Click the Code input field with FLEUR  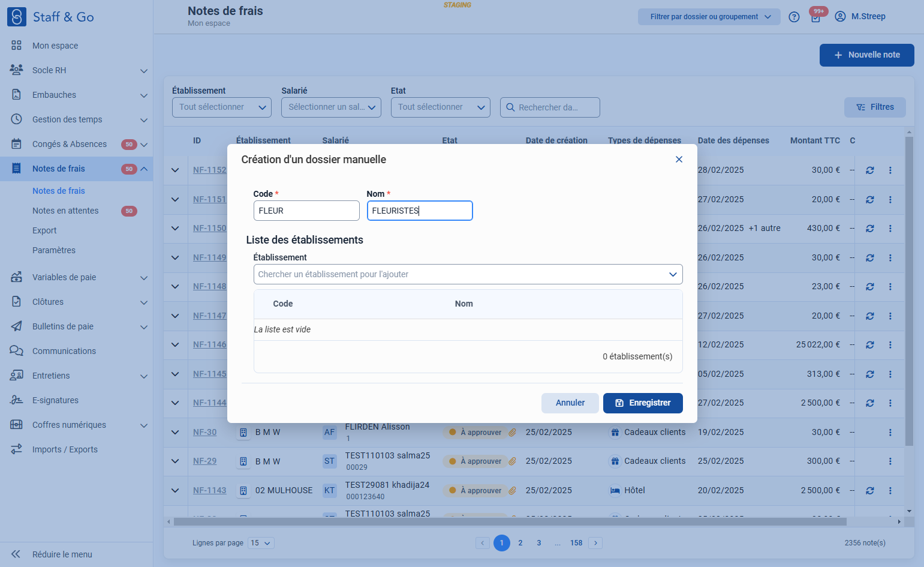click(x=306, y=211)
